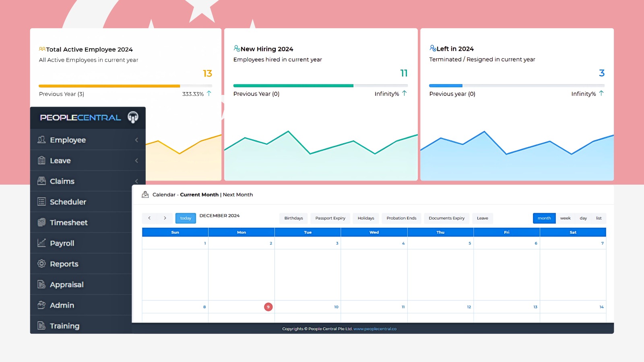Click the count 3 on Left card
644x362 pixels.
tap(602, 73)
